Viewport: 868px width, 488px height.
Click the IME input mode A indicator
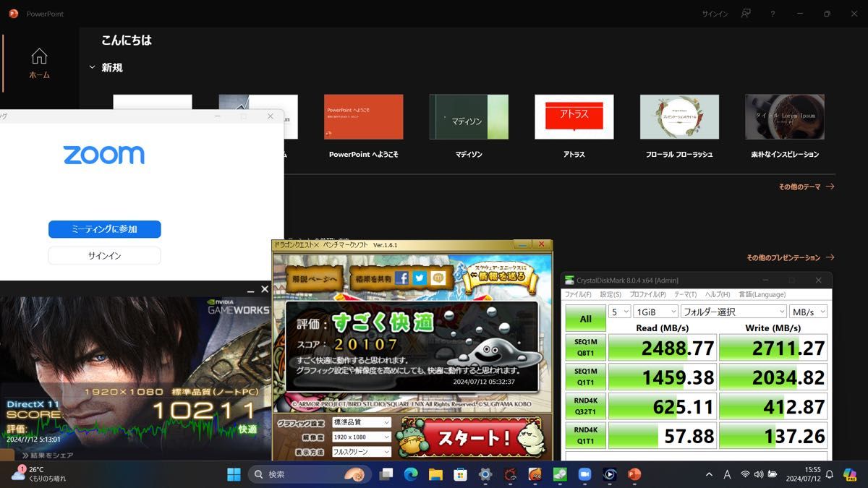(726, 474)
